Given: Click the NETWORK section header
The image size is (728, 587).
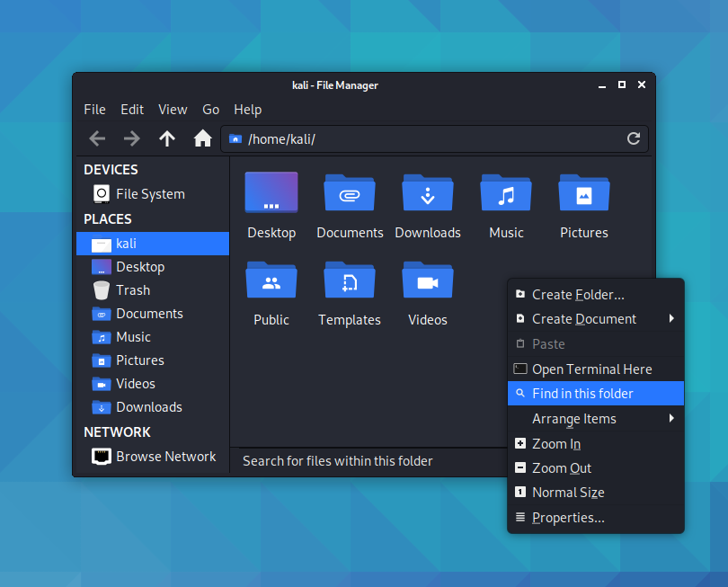Looking at the screenshot, I should 118,432.
